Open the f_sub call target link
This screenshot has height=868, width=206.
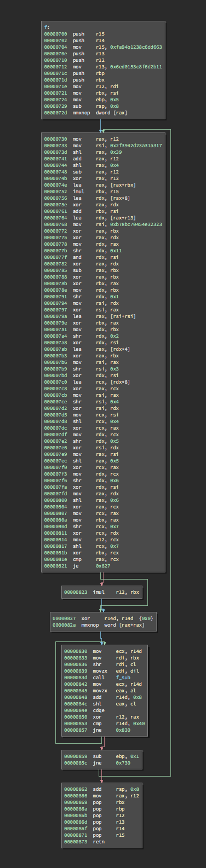pos(123,677)
